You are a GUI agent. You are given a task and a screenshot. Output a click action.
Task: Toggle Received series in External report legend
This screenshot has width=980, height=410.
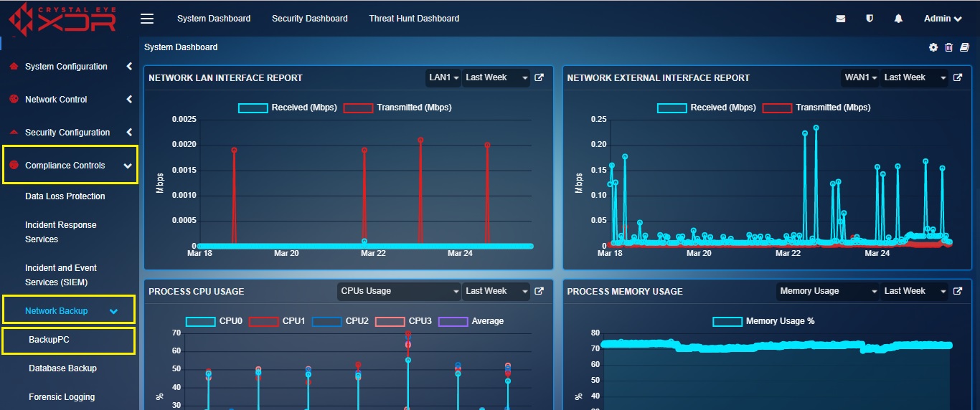pyautogui.click(x=707, y=108)
